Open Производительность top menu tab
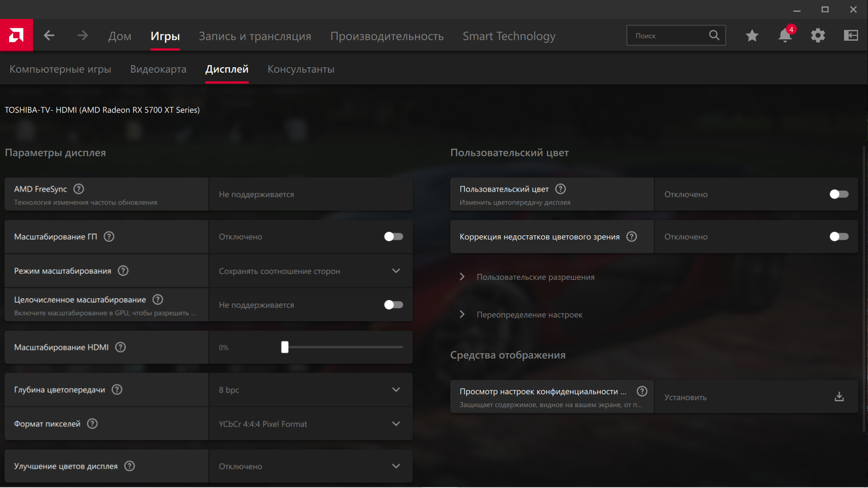Image resolution: width=868 pixels, height=488 pixels. pos(387,36)
